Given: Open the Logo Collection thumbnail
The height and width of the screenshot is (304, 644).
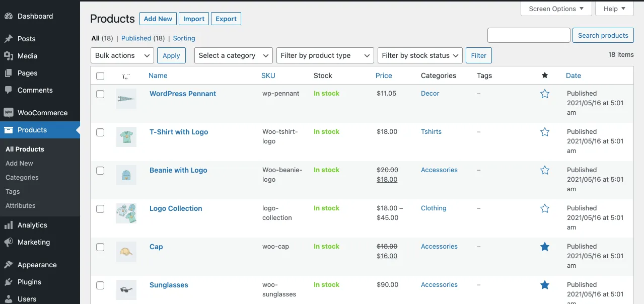Looking at the screenshot, I should pos(126,213).
